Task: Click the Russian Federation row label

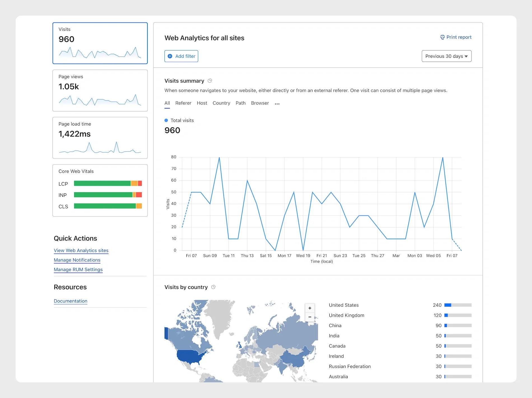Action: (x=350, y=366)
